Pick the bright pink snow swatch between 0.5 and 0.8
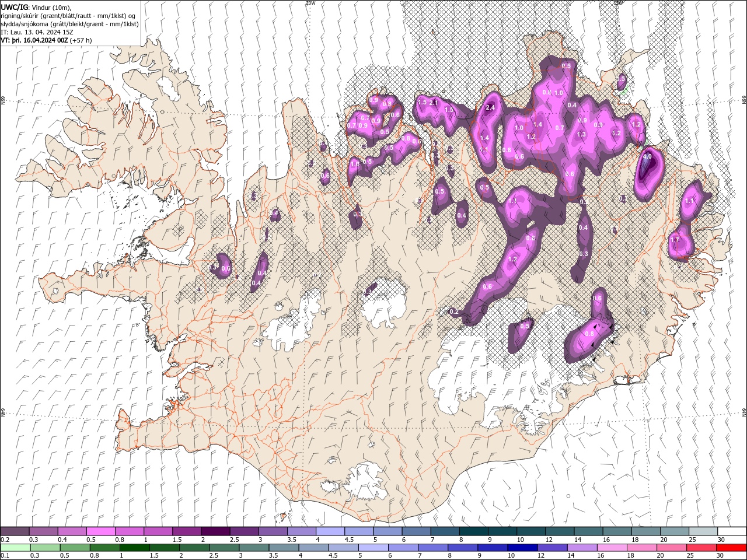 [x=100, y=531]
